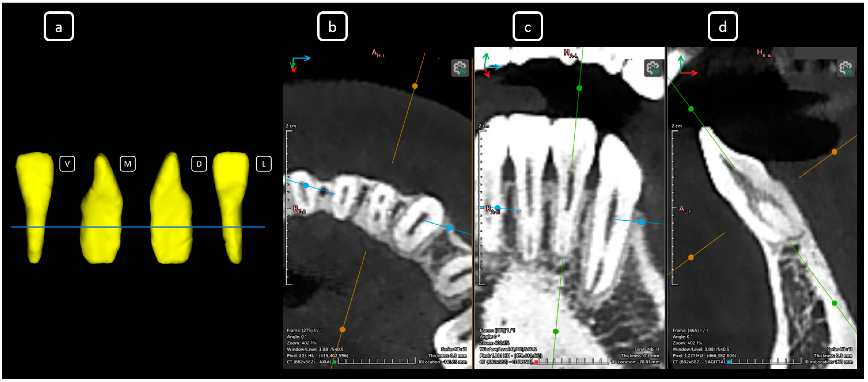Click the lower green handle in sagittal view
This screenshot has width=868, height=382.
[834, 303]
